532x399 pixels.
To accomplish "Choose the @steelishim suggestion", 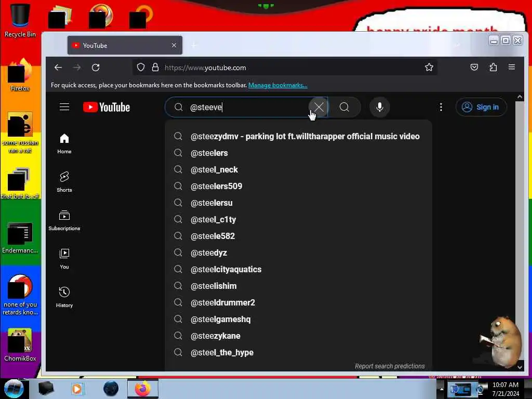I will (x=298, y=286).
